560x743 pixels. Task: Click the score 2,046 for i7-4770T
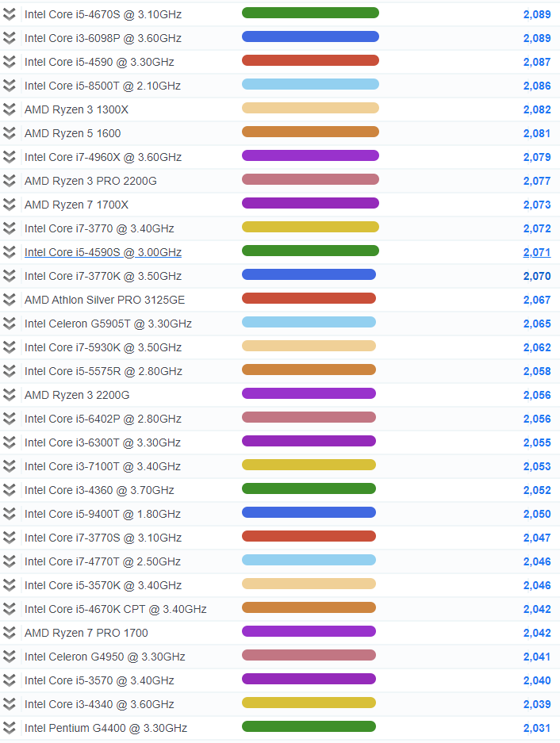(x=537, y=561)
